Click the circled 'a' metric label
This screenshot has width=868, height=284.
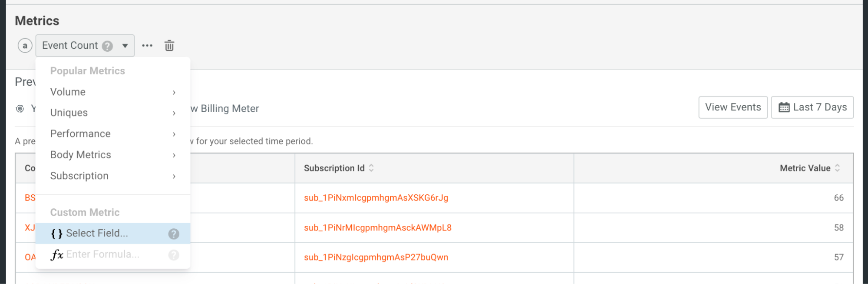click(25, 46)
